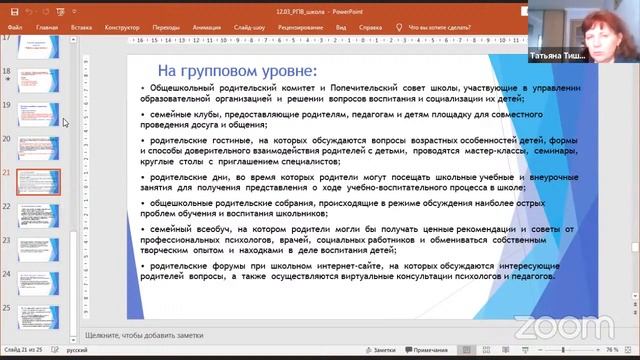This screenshot has height=360, width=640.
Task: Select slide 24 thumbnail
Action: [x=38, y=284]
